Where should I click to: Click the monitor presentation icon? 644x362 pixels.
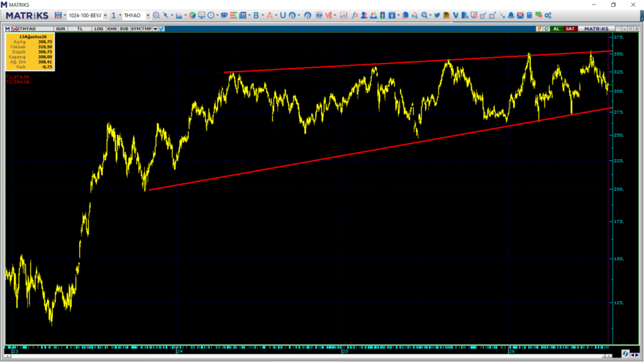tap(201, 15)
